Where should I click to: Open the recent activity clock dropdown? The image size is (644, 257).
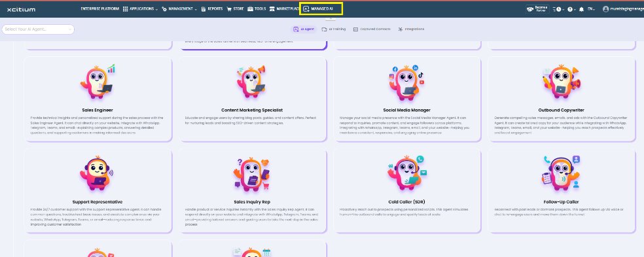click(x=558, y=9)
